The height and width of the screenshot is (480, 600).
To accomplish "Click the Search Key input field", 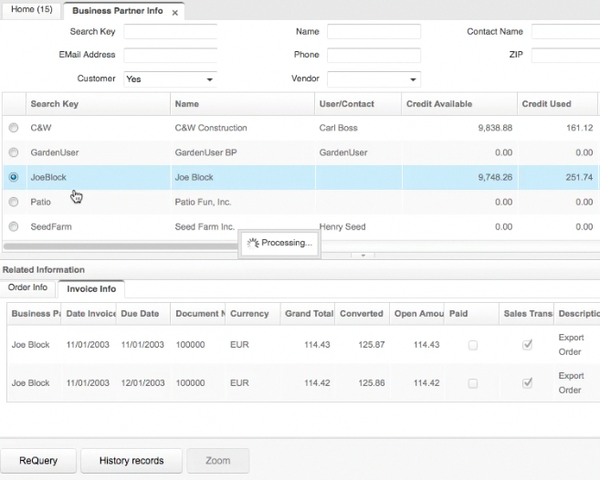I will pyautogui.click(x=170, y=32).
